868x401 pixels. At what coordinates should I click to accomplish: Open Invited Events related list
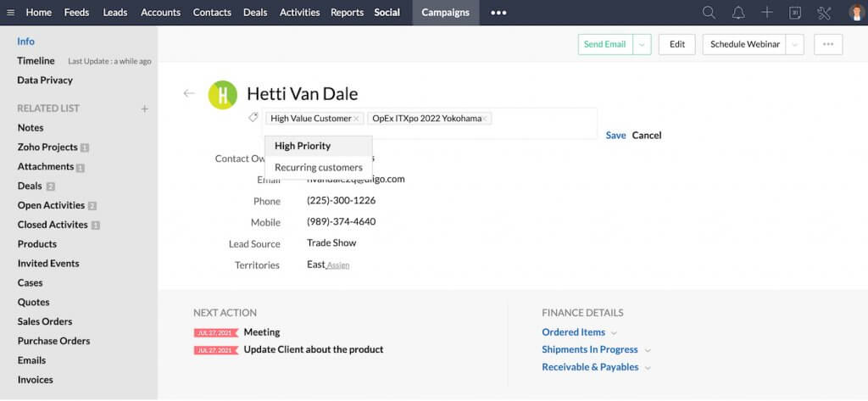pos(48,264)
